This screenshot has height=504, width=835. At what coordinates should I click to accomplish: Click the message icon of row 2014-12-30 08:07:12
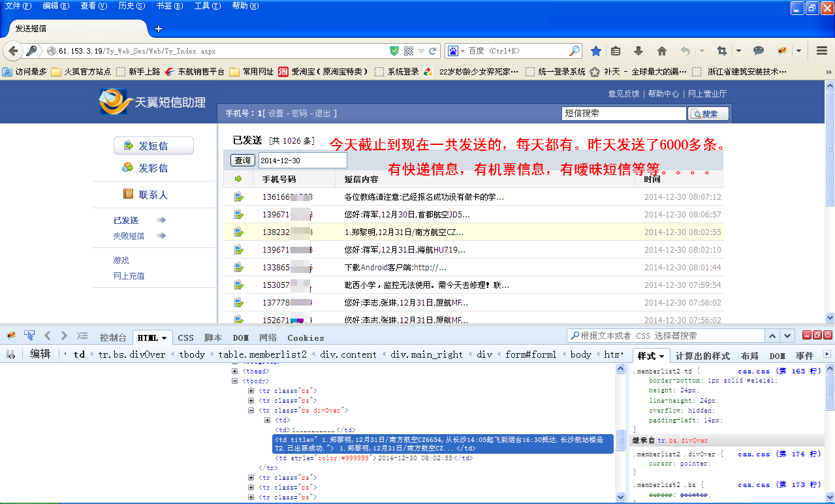coord(239,197)
